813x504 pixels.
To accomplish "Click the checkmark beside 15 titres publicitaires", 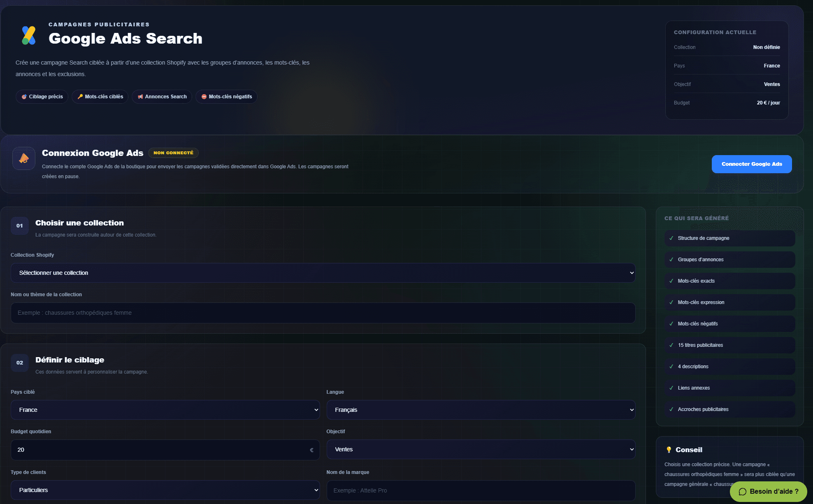I will [671, 345].
